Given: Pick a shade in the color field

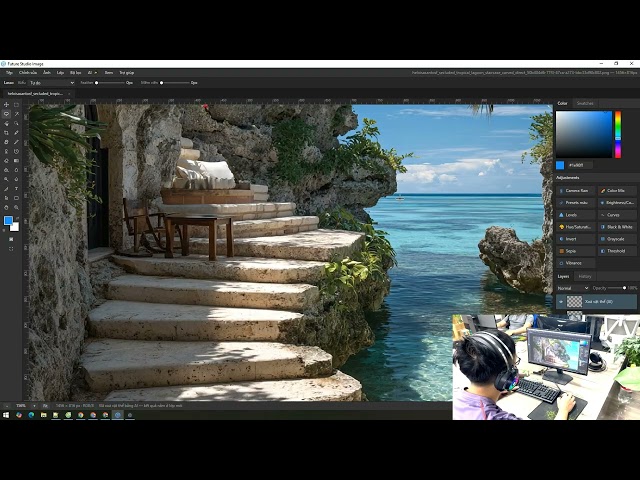Looking at the screenshot, I should coord(584,134).
